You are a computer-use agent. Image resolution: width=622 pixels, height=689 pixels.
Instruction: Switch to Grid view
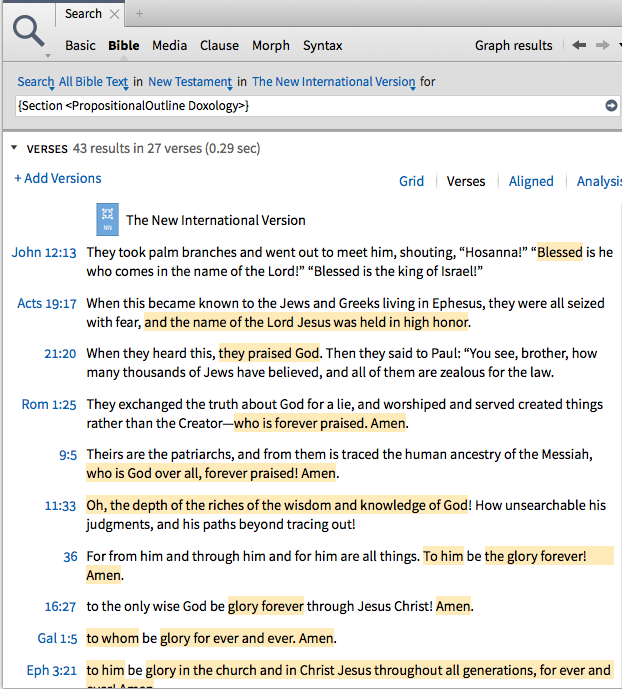(412, 181)
